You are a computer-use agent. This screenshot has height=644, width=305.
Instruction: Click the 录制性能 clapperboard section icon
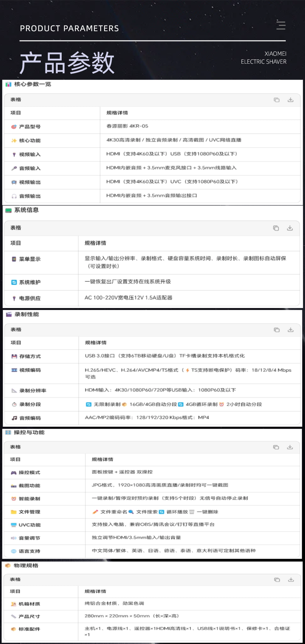[x=9, y=314]
